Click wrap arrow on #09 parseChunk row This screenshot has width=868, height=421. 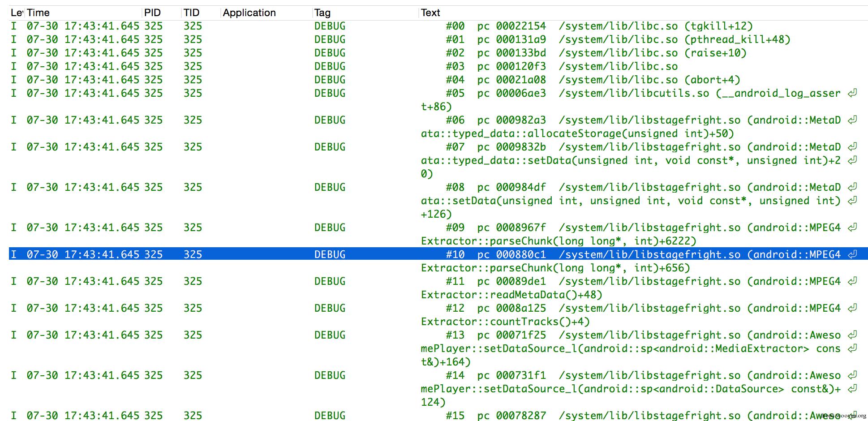(x=852, y=228)
